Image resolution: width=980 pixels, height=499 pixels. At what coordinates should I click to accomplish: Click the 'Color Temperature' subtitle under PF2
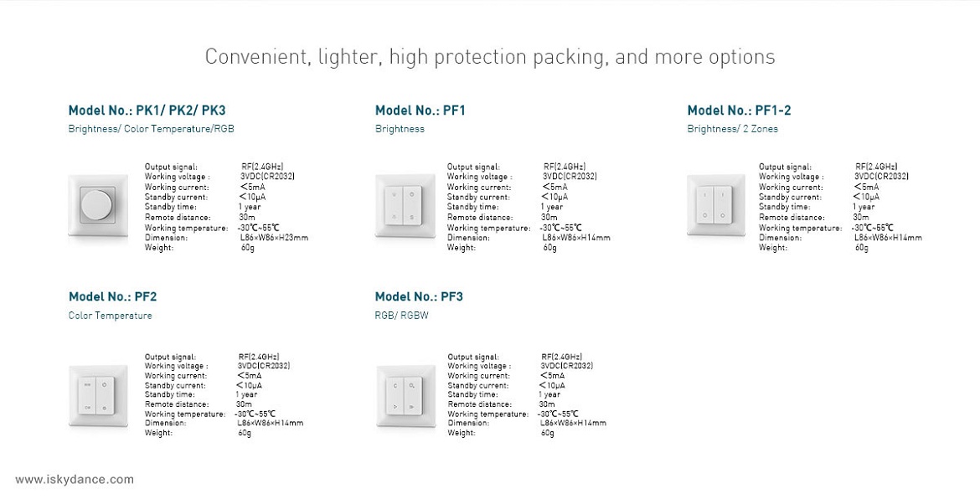pyautogui.click(x=110, y=316)
